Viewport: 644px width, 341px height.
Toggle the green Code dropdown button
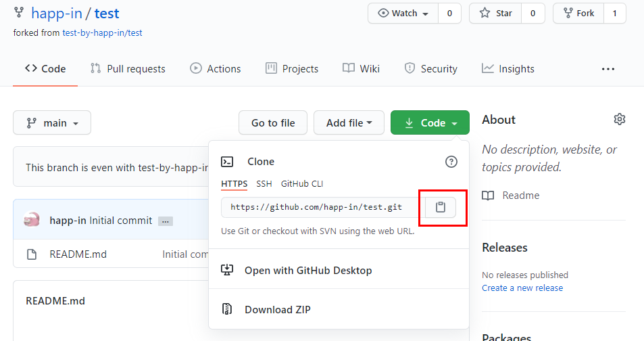click(x=430, y=122)
